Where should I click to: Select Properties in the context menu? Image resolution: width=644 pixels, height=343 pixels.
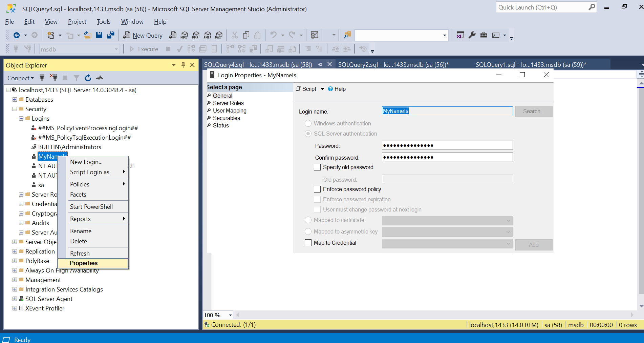coord(84,263)
